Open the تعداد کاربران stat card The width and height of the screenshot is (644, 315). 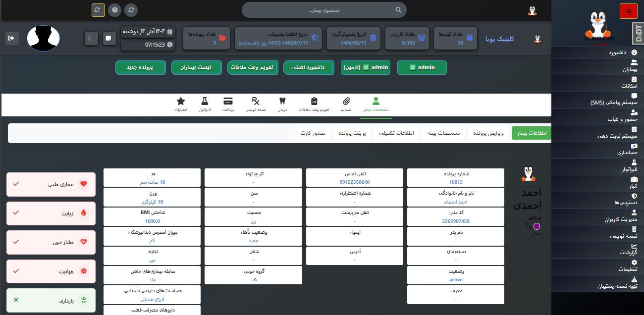coord(407,39)
